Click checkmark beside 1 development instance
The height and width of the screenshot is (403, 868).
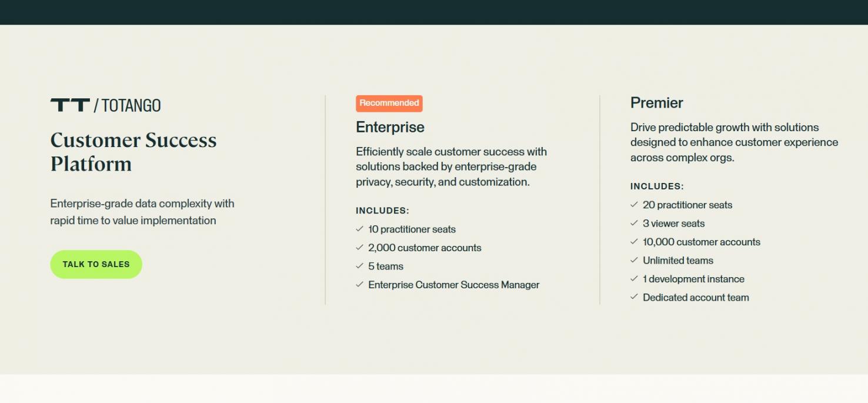point(634,278)
